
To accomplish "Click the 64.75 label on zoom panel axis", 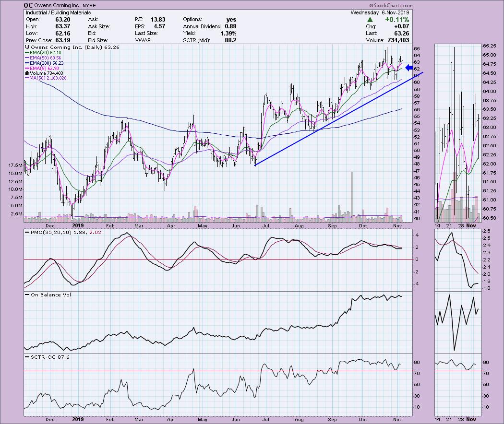I will [x=489, y=64].
